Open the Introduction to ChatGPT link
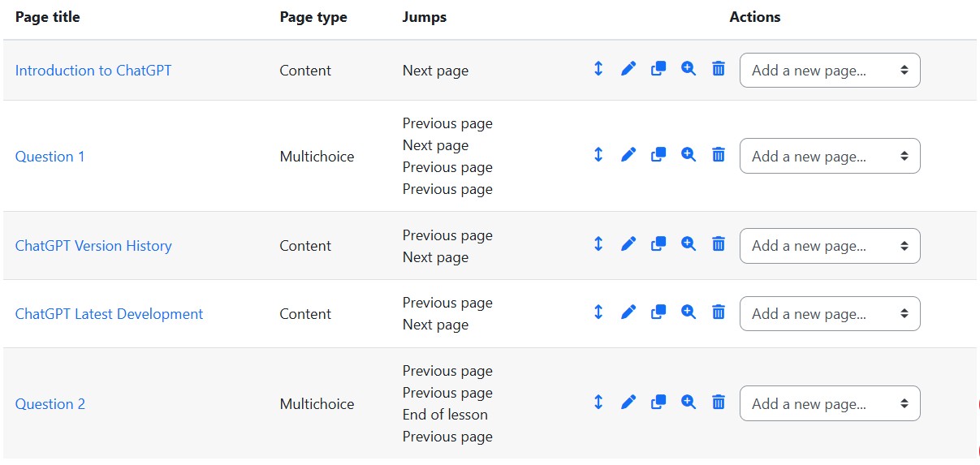Image resolution: width=980 pixels, height=465 pixels. (x=93, y=71)
